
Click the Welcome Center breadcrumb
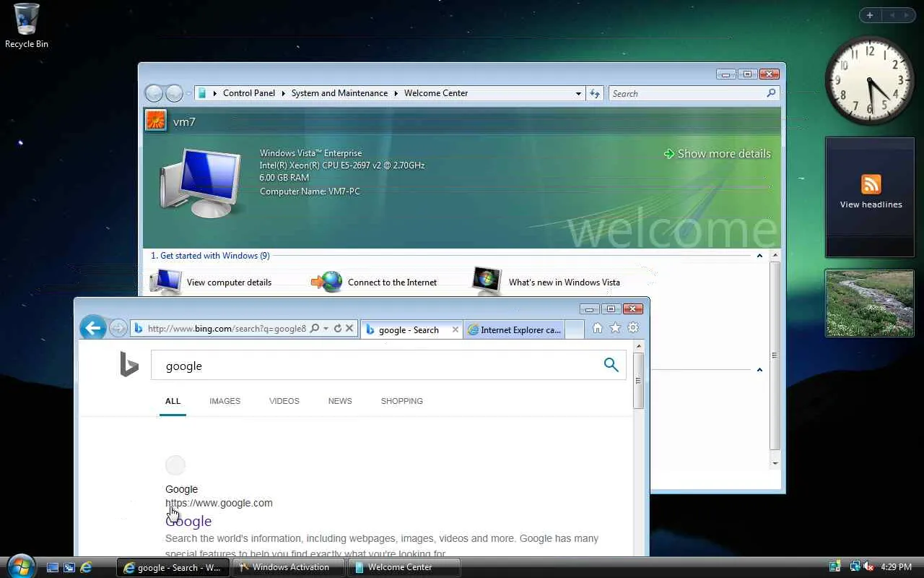pyautogui.click(x=436, y=93)
